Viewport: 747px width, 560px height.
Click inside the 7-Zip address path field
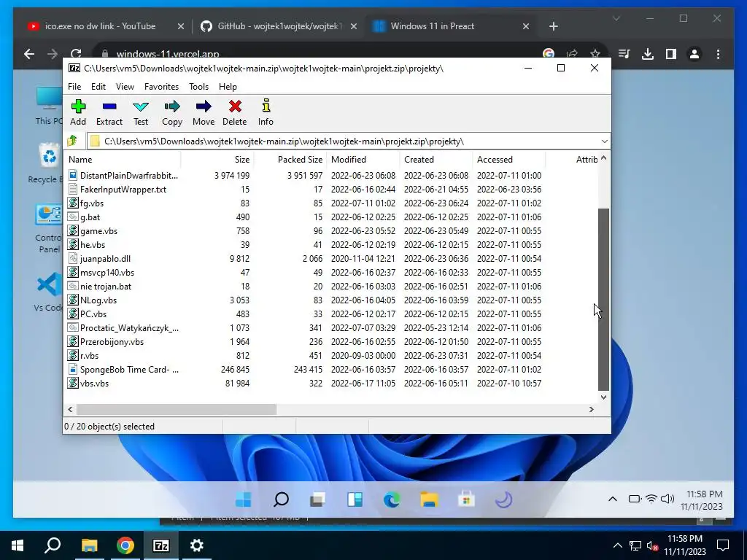point(343,141)
